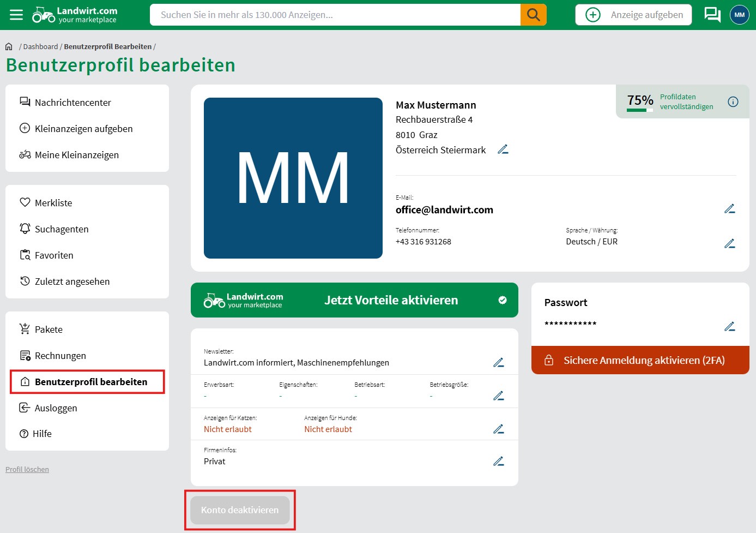Open Merkliste in the sidebar
The width and height of the screenshot is (756, 533).
coord(53,203)
